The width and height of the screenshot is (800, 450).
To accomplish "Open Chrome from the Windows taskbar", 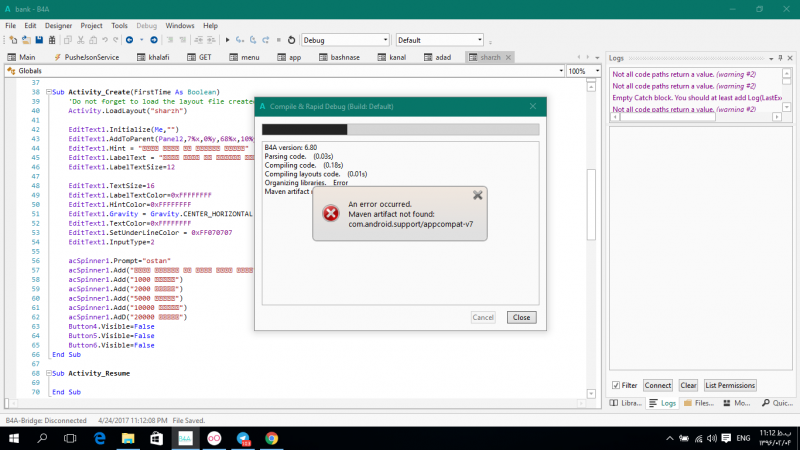I will click(271, 438).
